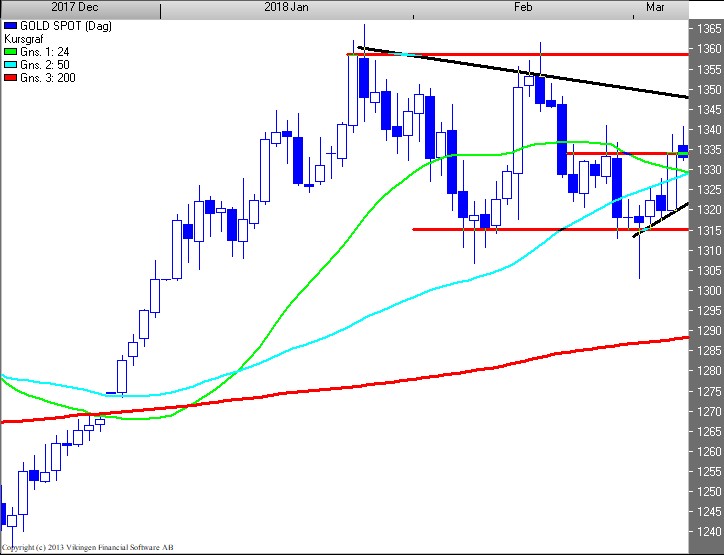Click the Mar month header
724x555 pixels.
coord(656,6)
